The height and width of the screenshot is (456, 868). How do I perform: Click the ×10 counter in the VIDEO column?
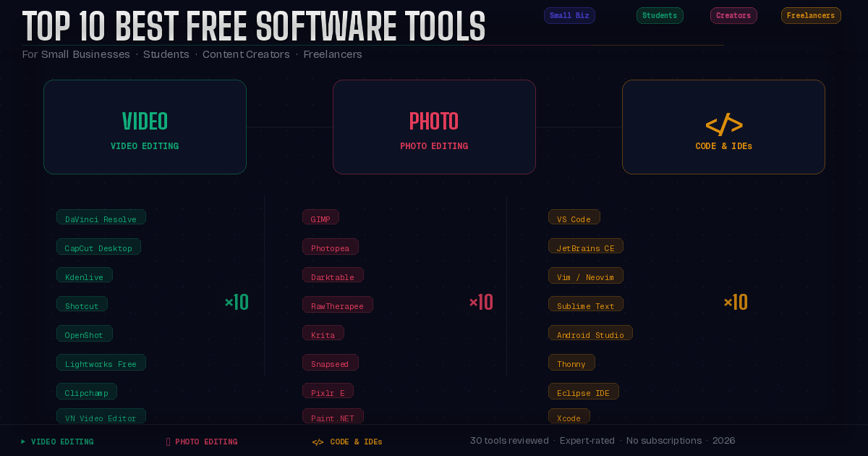[237, 302]
